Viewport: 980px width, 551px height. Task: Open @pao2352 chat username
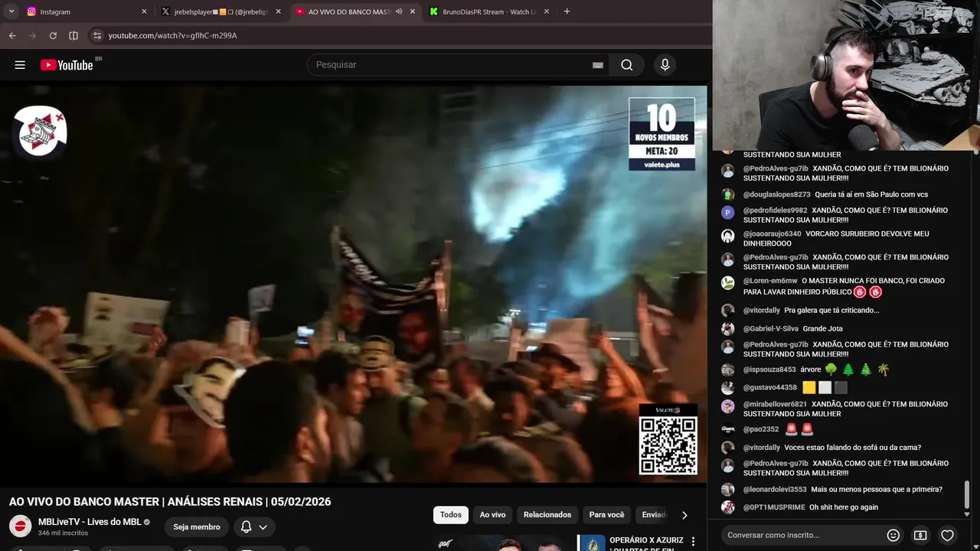coord(760,429)
